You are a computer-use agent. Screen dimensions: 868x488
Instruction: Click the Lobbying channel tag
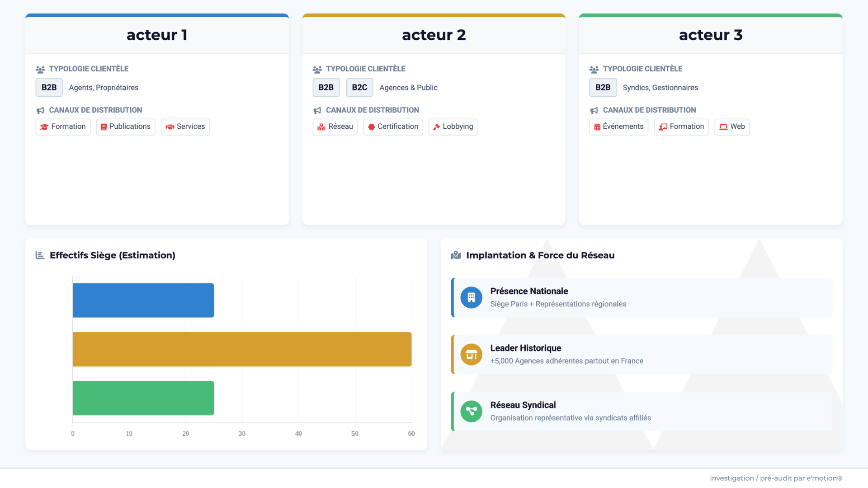coord(453,127)
